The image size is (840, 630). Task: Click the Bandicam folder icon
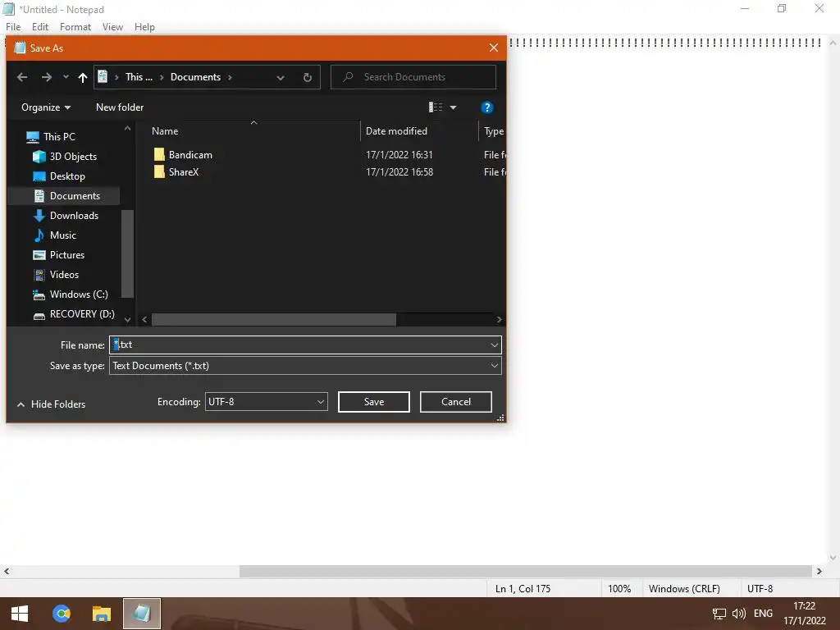coord(159,155)
